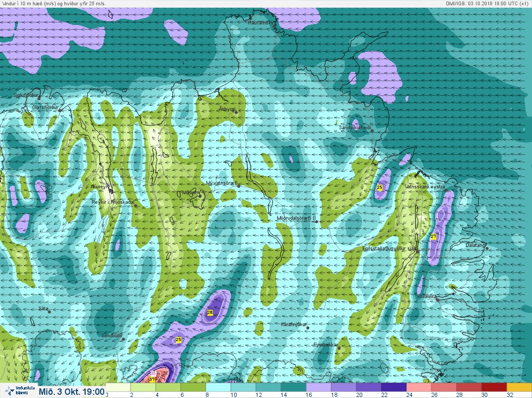Pick the 10–12 m/s legend swatch
This screenshot has height=398, width=532.
coord(244,387)
